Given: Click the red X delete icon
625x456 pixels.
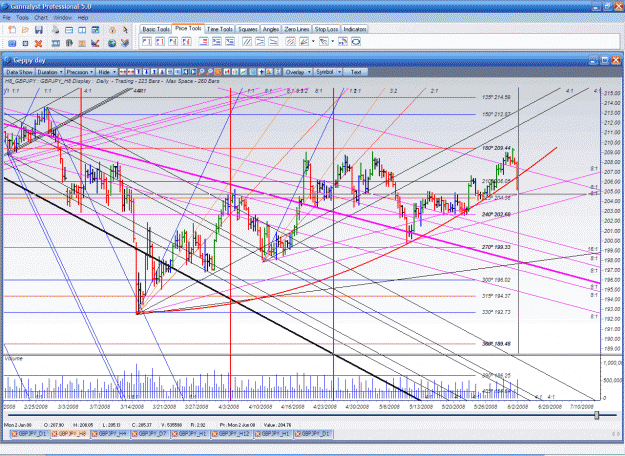Looking at the screenshot, I should pyautogui.click(x=38, y=43).
